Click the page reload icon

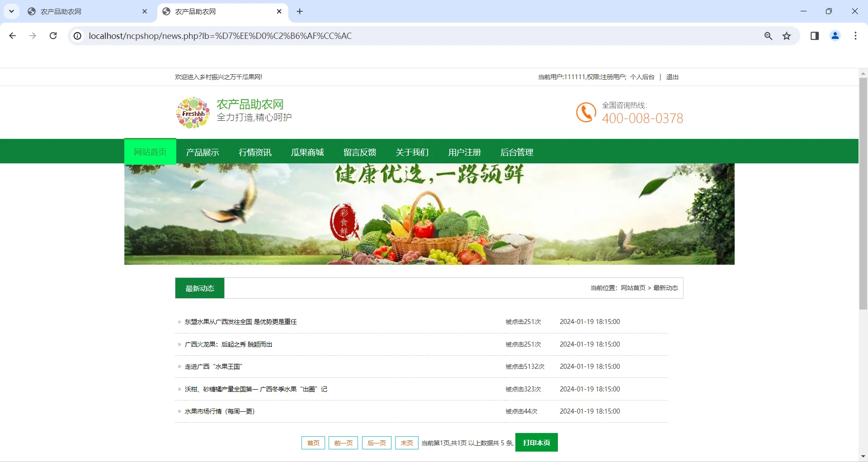coord(53,36)
